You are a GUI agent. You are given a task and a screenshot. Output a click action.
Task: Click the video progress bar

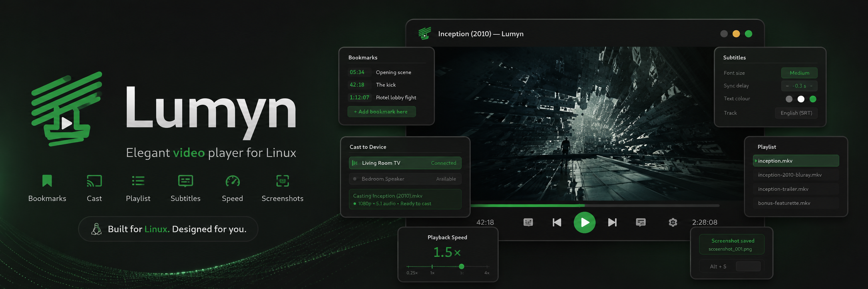point(595,206)
